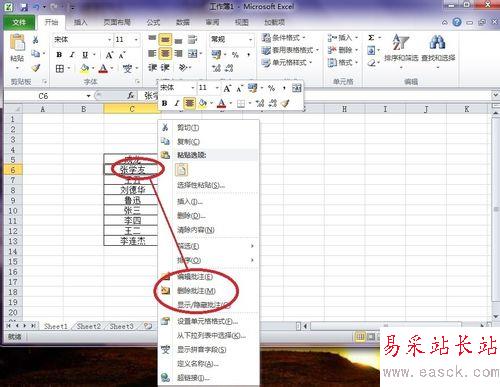Screen dimensions: 500x387
Task: Switch to the 插入 ribbon tab
Action: point(80,22)
